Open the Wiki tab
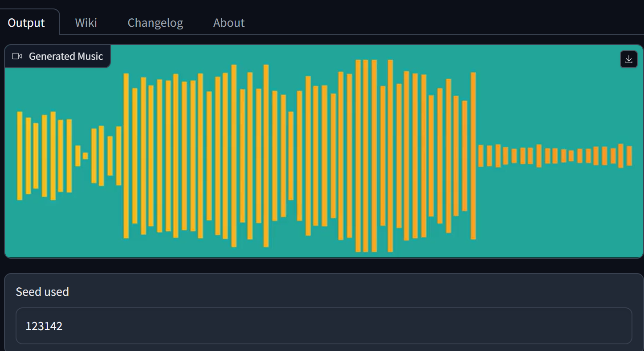The height and width of the screenshot is (351, 644). point(86,23)
